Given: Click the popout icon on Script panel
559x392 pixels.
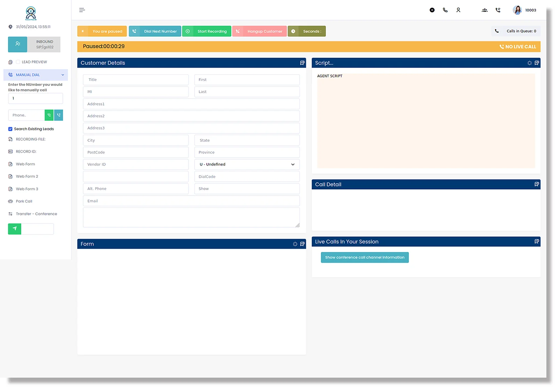Looking at the screenshot, I should [x=537, y=63].
